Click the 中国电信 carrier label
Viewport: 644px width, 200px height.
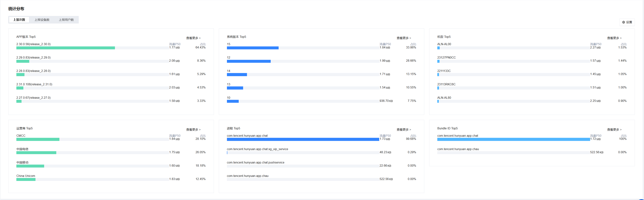[22, 149]
